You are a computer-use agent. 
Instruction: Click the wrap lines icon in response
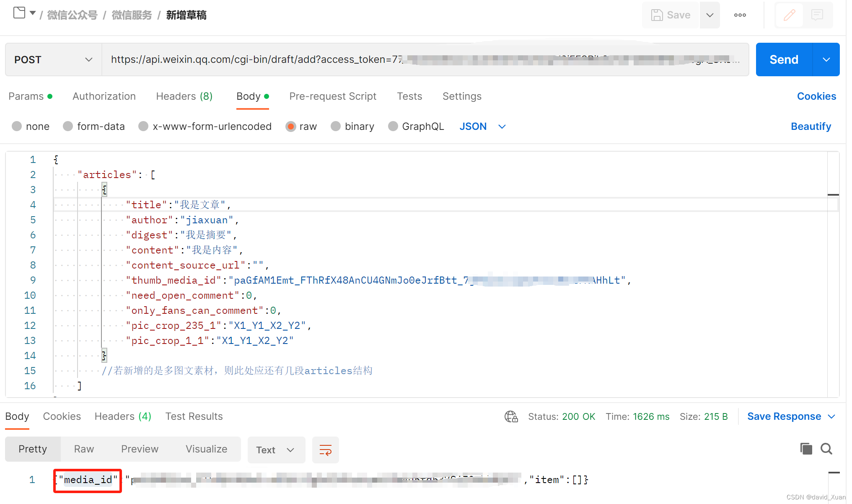point(326,450)
